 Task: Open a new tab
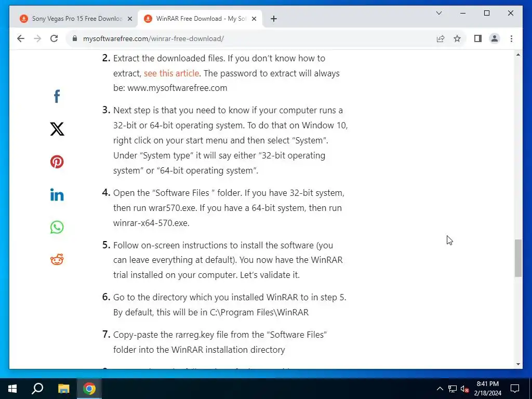coord(274,19)
